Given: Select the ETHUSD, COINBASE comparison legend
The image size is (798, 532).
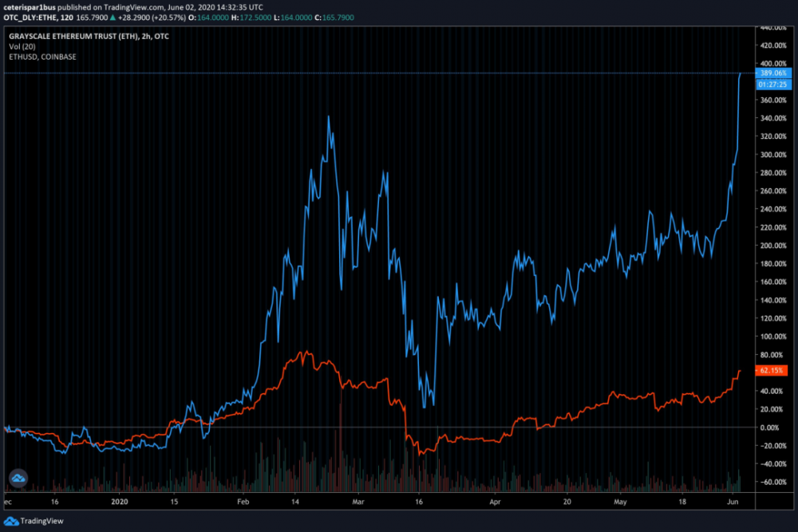Looking at the screenshot, I should pos(42,57).
